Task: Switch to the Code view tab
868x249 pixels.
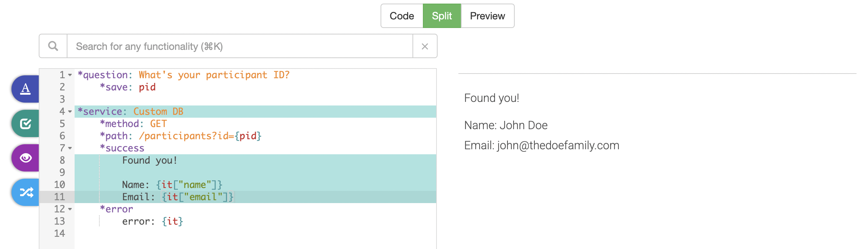Action: [x=402, y=16]
